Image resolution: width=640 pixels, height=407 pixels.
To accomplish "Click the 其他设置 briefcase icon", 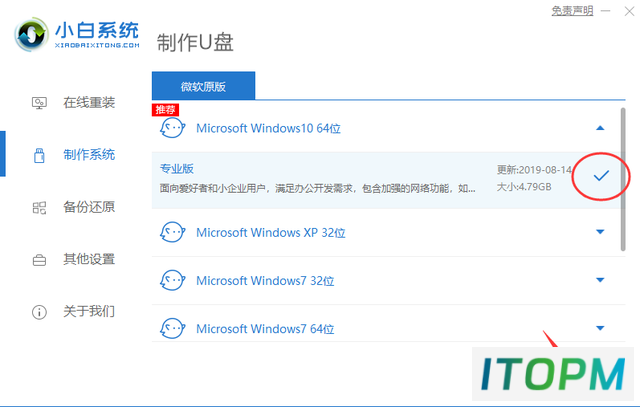I will (39, 260).
